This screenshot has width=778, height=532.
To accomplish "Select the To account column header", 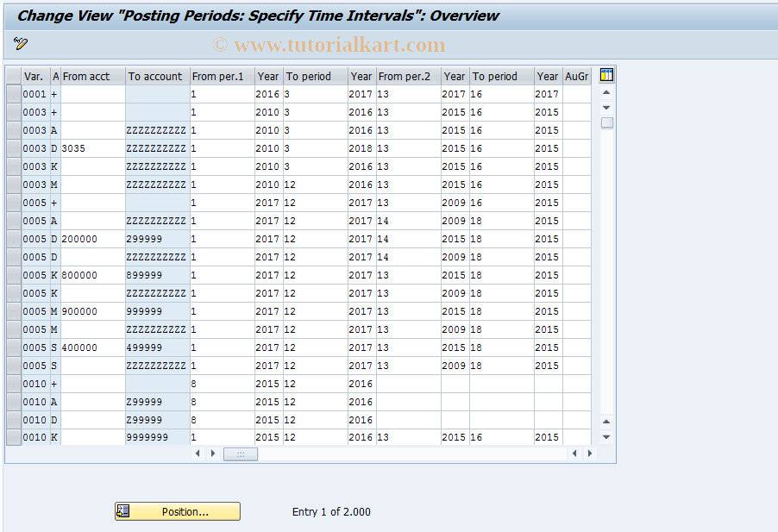I will (x=156, y=76).
